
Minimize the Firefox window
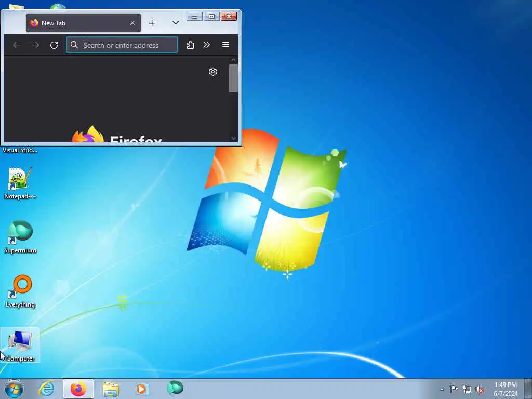[194, 16]
